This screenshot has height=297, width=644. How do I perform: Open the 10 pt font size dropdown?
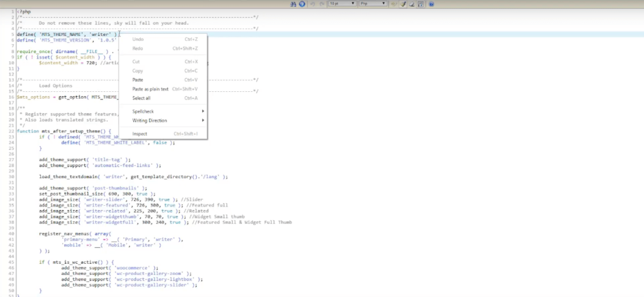pyautogui.click(x=342, y=4)
